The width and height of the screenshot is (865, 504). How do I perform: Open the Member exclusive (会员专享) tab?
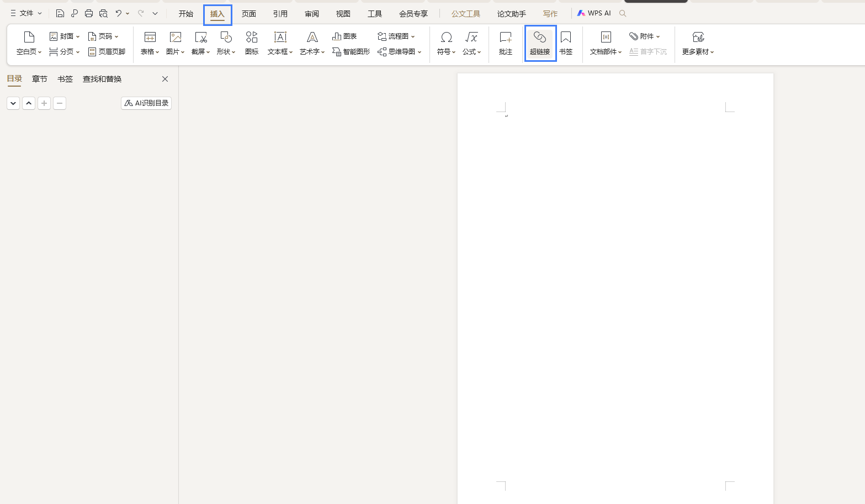click(413, 14)
